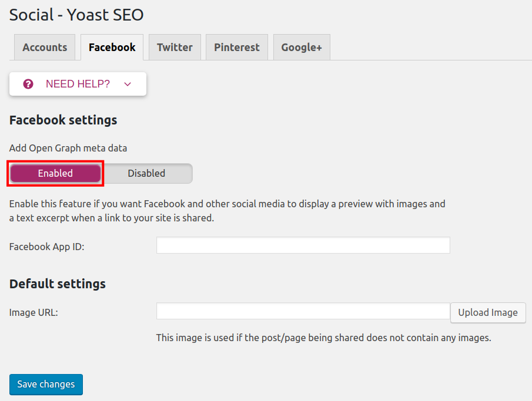Click the Facebook settings heading
Image resolution: width=532 pixels, height=401 pixels.
click(63, 120)
